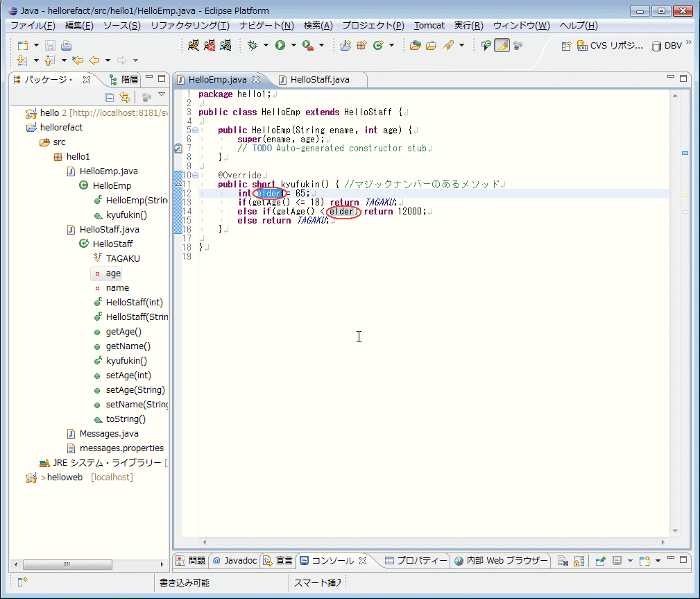Toggle Link with Editor in Package Explorer
This screenshot has height=599, width=700.
(x=125, y=97)
